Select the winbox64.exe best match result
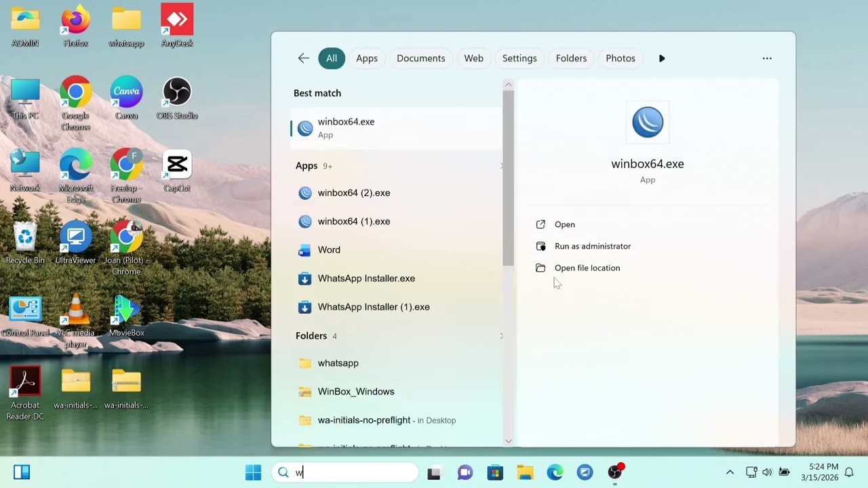 coord(396,128)
